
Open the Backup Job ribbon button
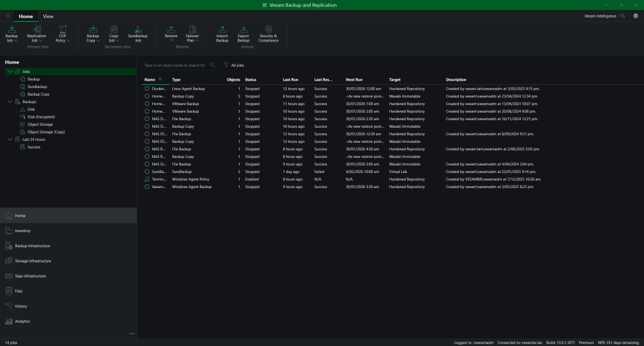tap(11, 33)
